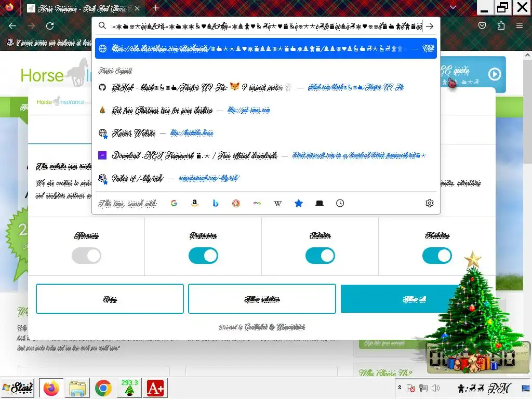Search this time with Bing
This screenshot has width=532, height=399.
tap(216, 203)
